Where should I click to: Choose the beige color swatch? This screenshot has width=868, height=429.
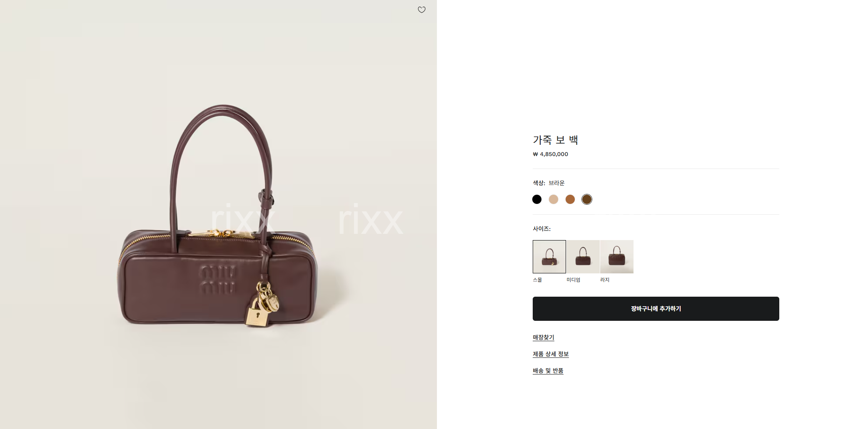pyautogui.click(x=554, y=199)
